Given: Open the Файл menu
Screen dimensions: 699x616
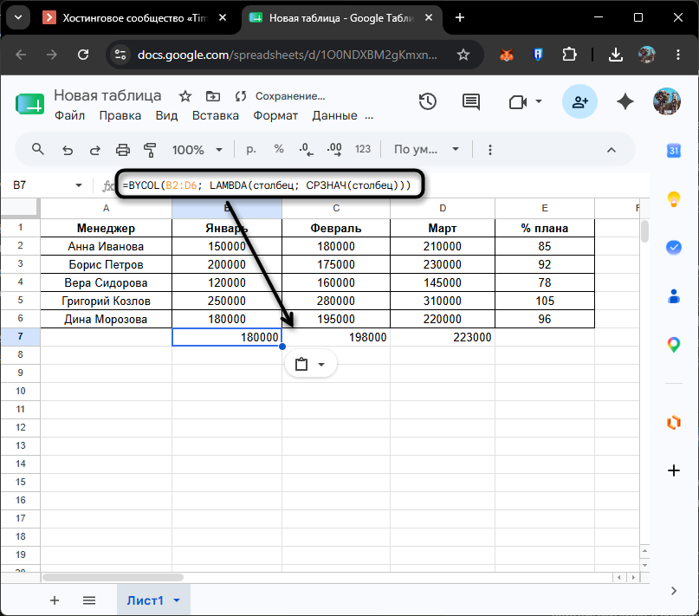Looking at the screenshot, I should pos(69,115).
